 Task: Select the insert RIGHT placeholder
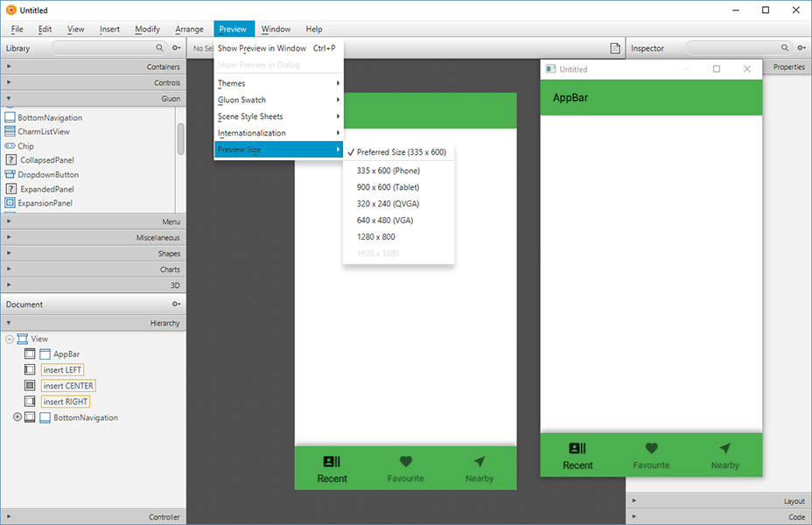coord(66,402)
